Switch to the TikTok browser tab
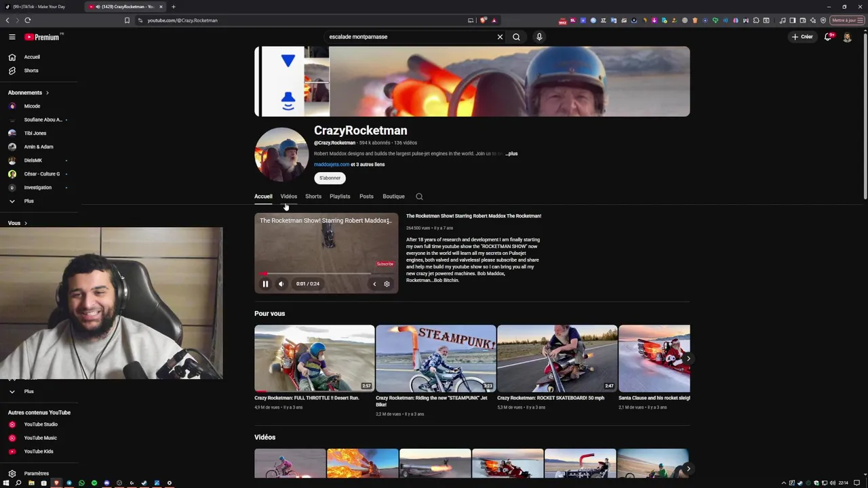This screenshot has width=868, height=488. click(x=41, y=7)
